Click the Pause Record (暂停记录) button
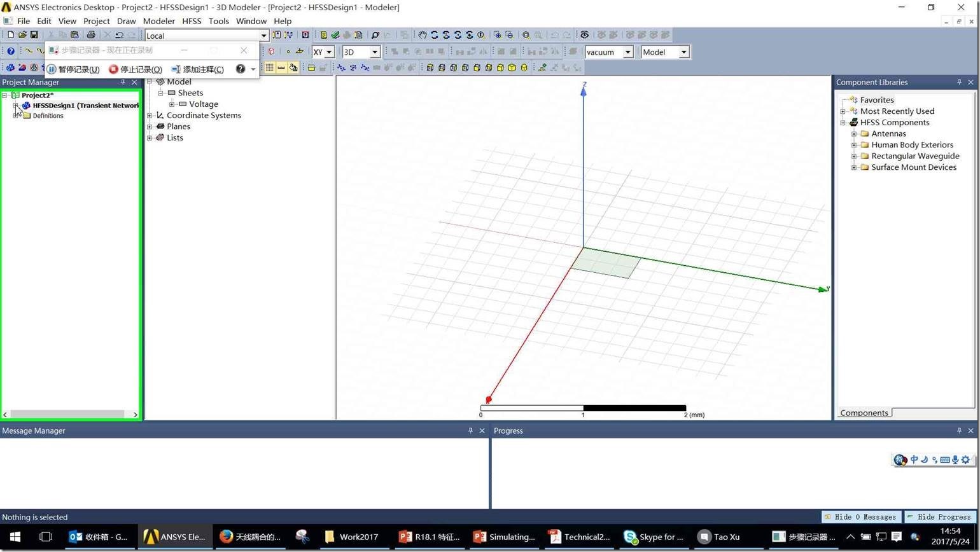 pos(74,69)
